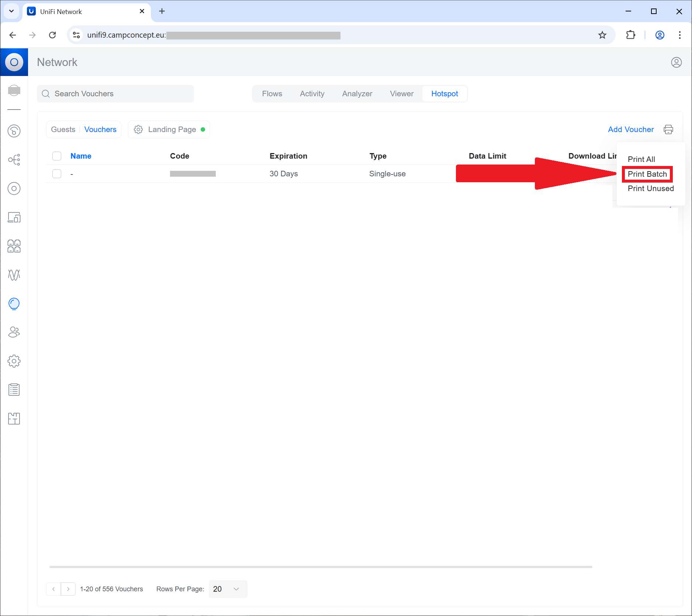
Task: Open the Insights lightbulb icon in sidebar
Action: click(x=14, y=304)
